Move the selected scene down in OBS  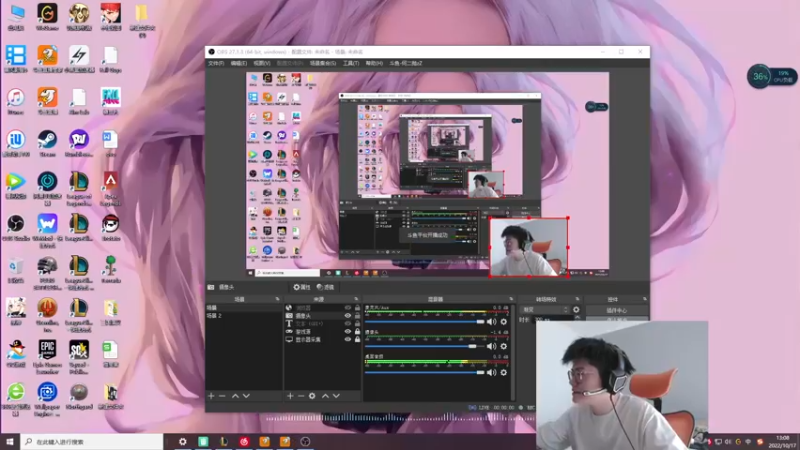pos(246,396)
